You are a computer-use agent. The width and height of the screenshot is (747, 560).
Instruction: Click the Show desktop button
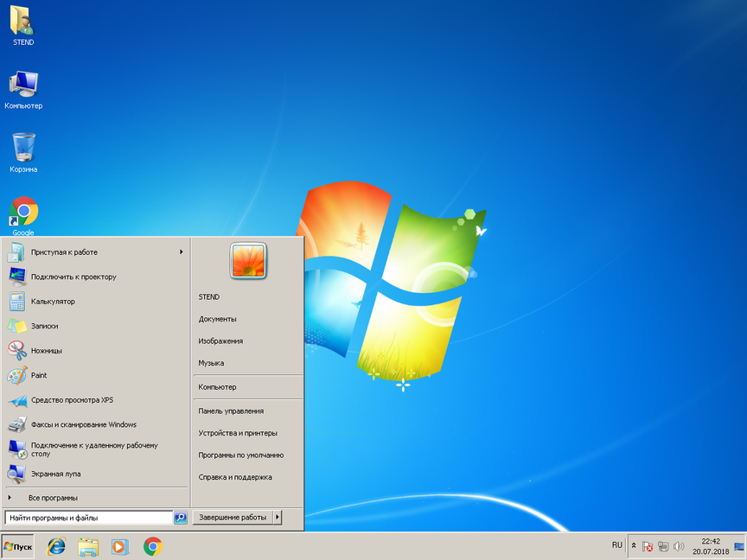tap(739, 546)
